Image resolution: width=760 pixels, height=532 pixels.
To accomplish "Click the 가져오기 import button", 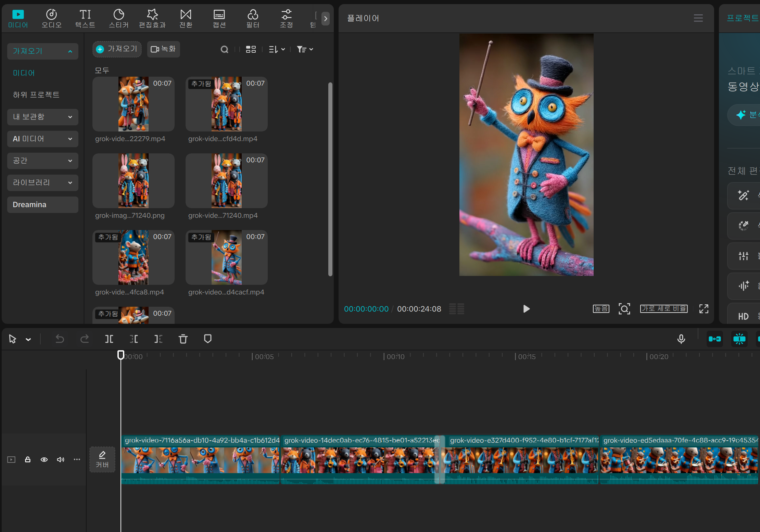I will coord(117,49).
